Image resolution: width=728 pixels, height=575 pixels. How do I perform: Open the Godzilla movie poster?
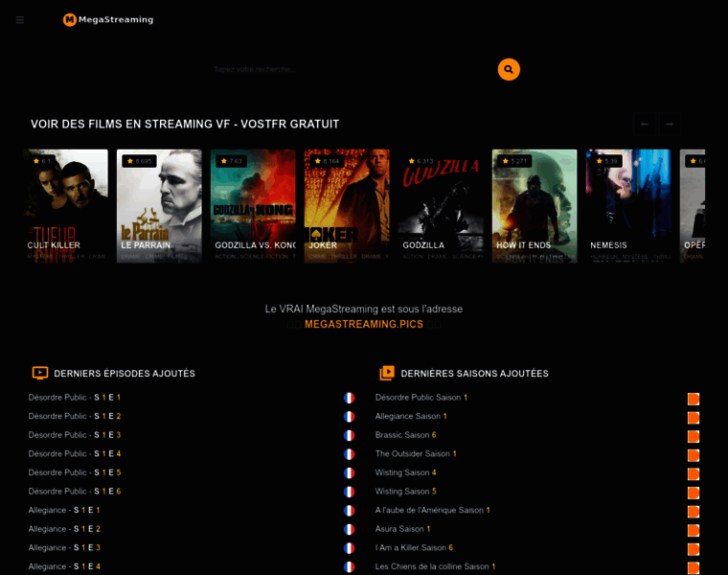pyautogui.click(x=441, y=206)
